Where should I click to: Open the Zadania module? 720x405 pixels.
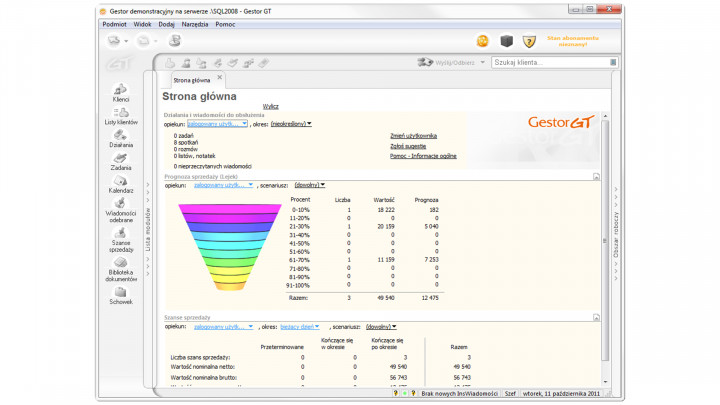click(121, 160)
